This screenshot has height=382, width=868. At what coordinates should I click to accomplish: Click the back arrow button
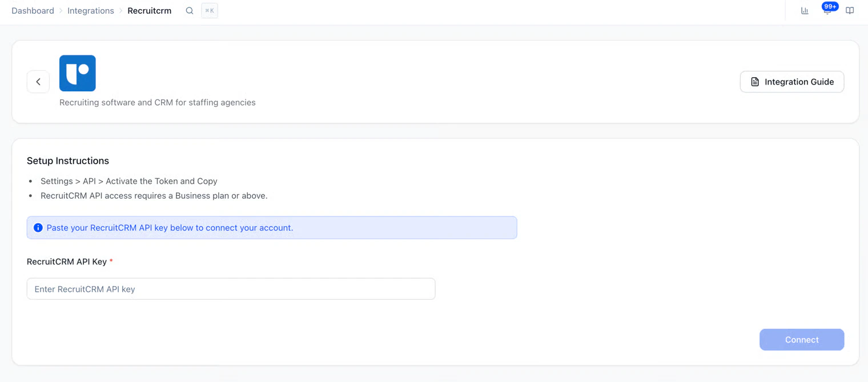click(38, 82)
